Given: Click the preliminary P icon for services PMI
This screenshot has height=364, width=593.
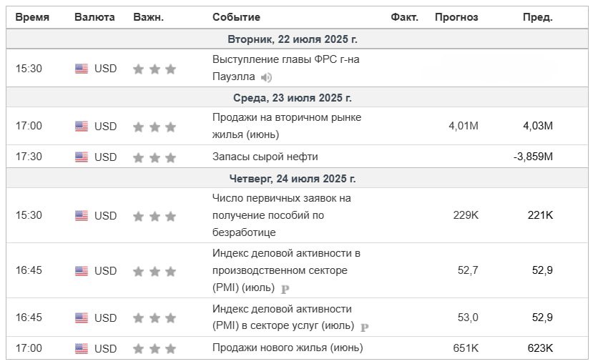Looking at the screenshot, I should click(x=364, y=328).
